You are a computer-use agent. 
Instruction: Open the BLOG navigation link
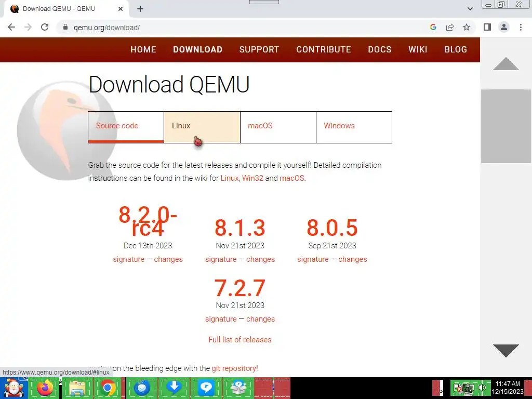coord(456,49)
